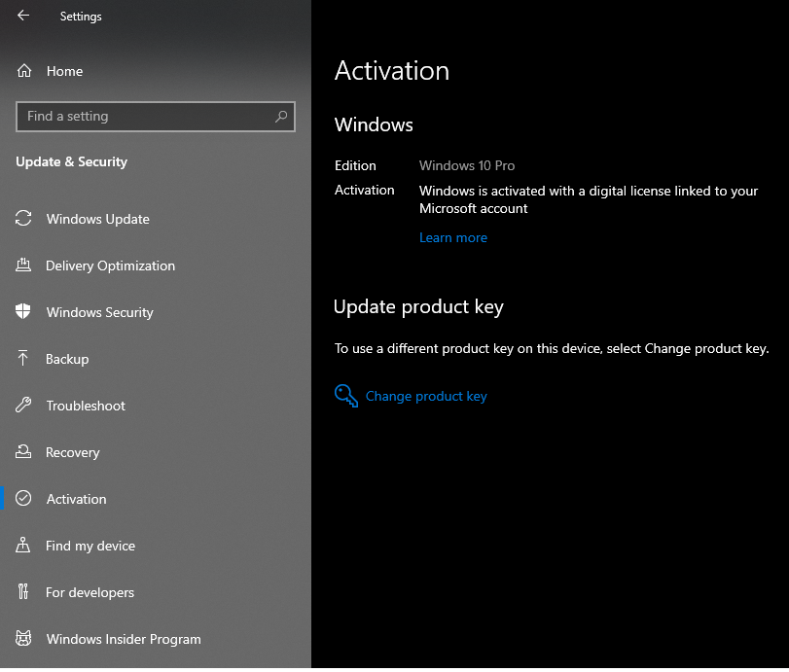
Task: Click the Troubleshoot wrench icon
Action: point(23,406)
